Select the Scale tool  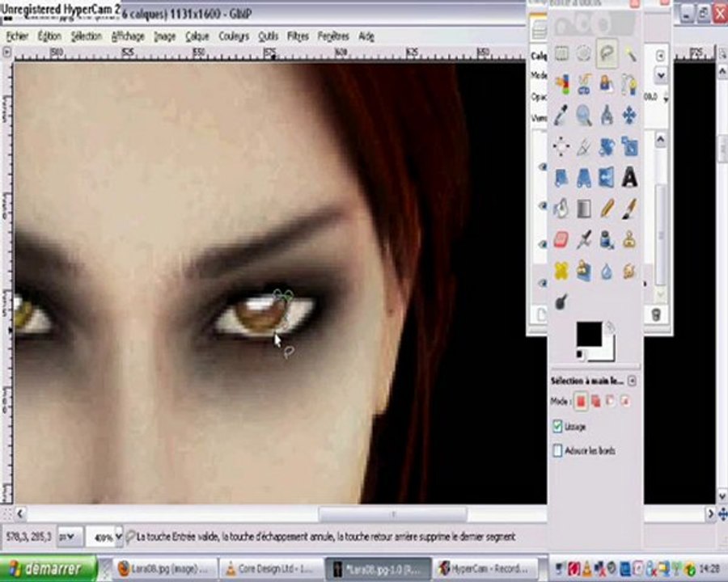click(629, 146)
